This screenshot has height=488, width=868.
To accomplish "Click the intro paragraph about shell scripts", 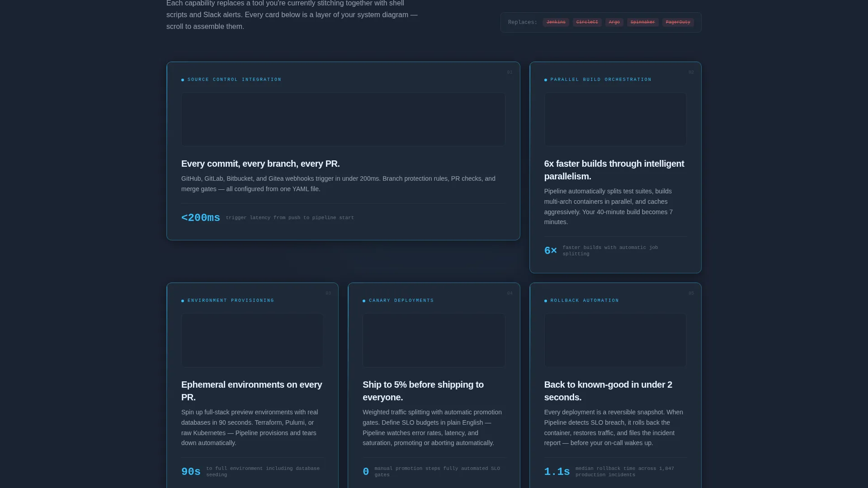I will (x=292, y=15).
